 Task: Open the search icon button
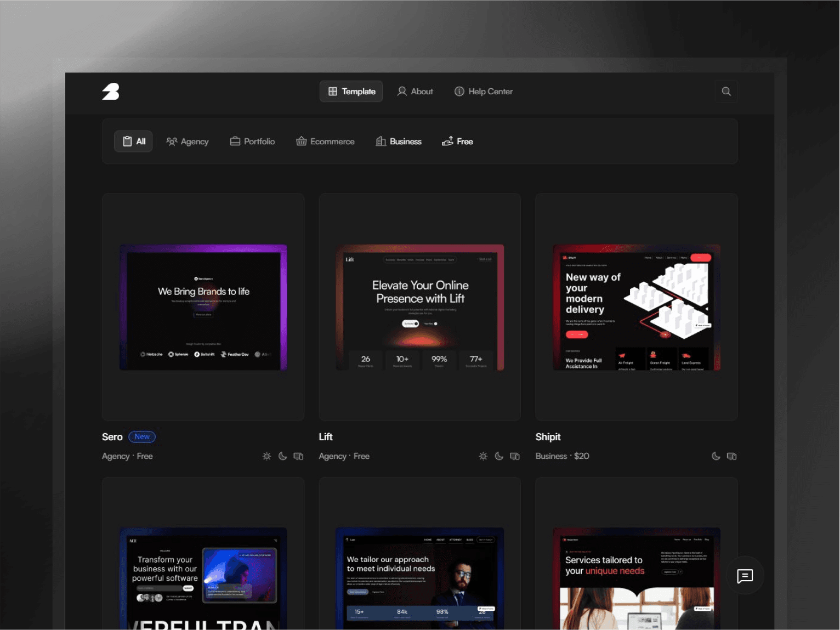(726, 92)
